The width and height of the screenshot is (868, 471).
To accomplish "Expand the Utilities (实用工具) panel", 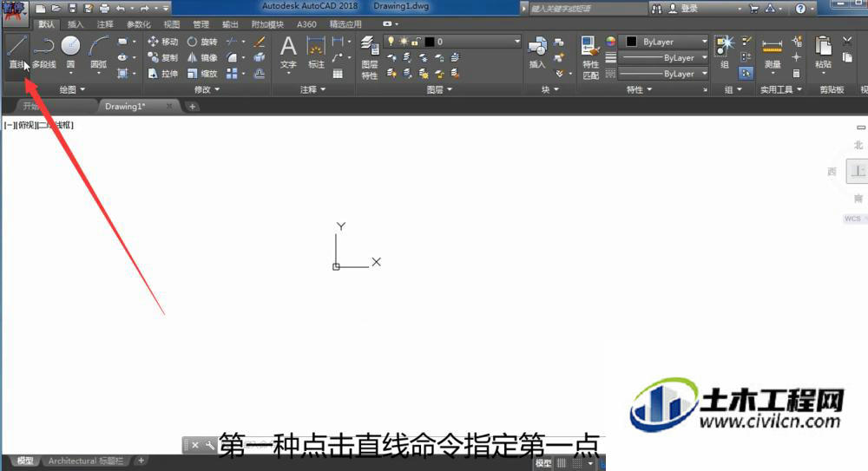I will (x=780, y=89).
